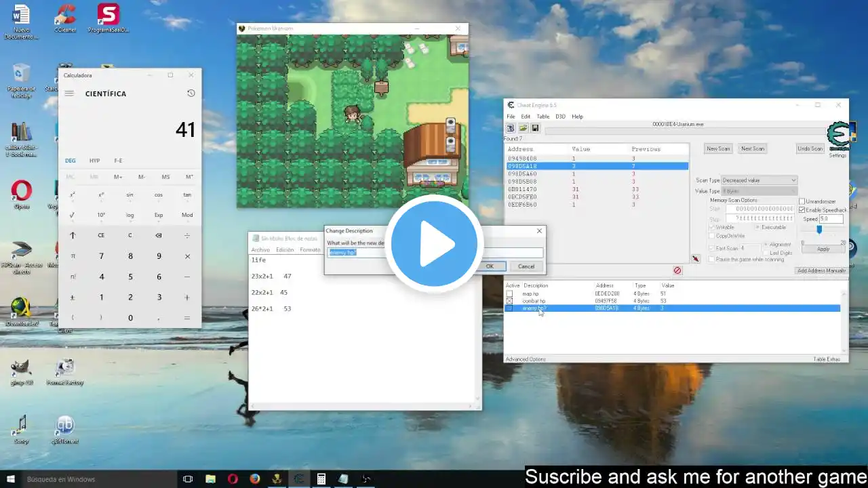Open Task View on the taskbar
Viewport: 868px width, 488px height.
(x=188, y=479)
